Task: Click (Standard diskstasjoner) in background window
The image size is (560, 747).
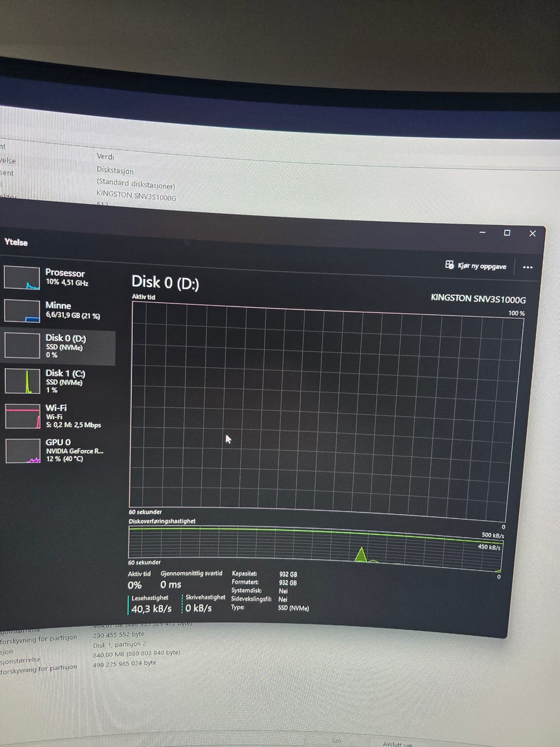Action: [x=136, y=184]
